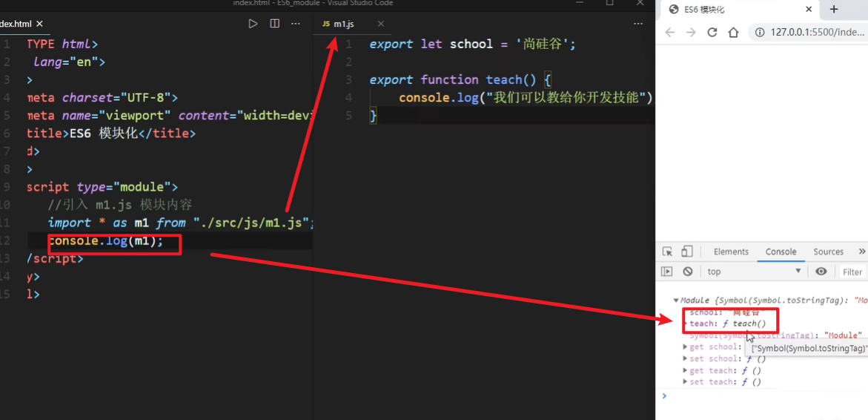Toggle the console sidebar panel
The image size is (868, 420).
(x=667, y=272)
